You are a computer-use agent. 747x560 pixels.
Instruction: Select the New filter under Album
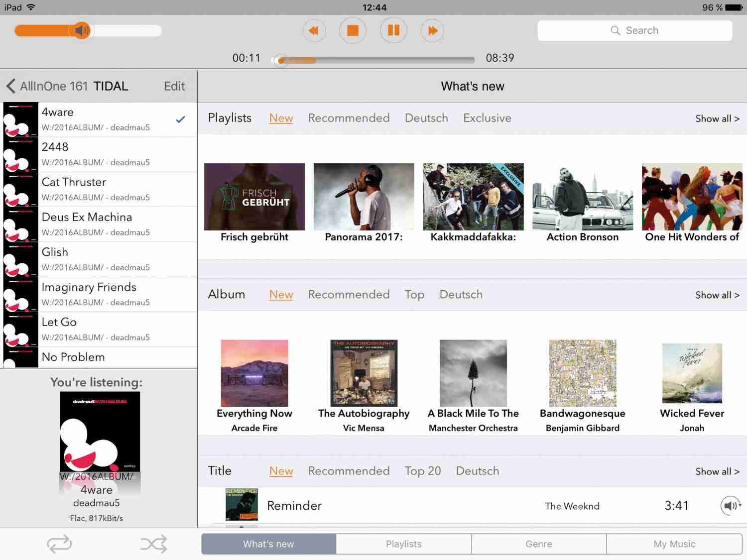point(281,294)
